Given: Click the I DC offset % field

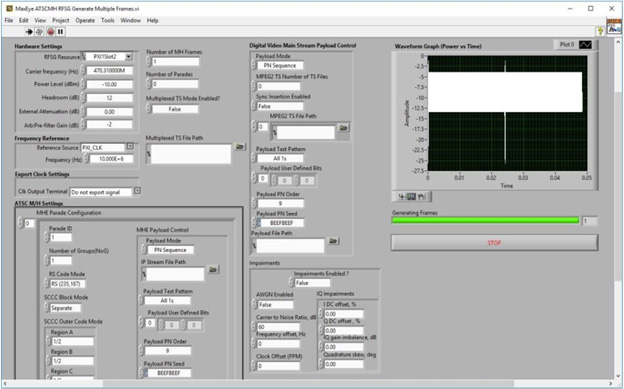Looking at the screenshot, I should [x=344, y=314].
